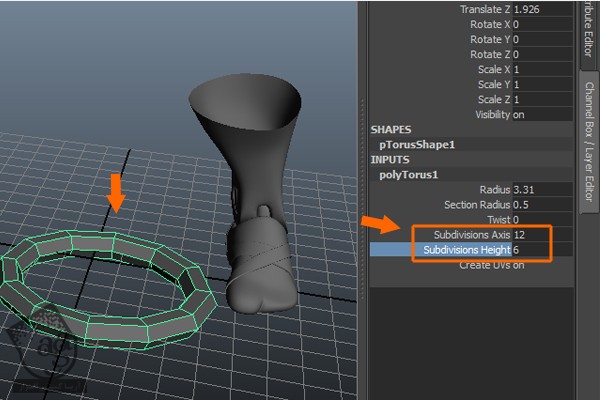
Task: Select the Subdivisions Axis attribute label
Action: (472, 235)
